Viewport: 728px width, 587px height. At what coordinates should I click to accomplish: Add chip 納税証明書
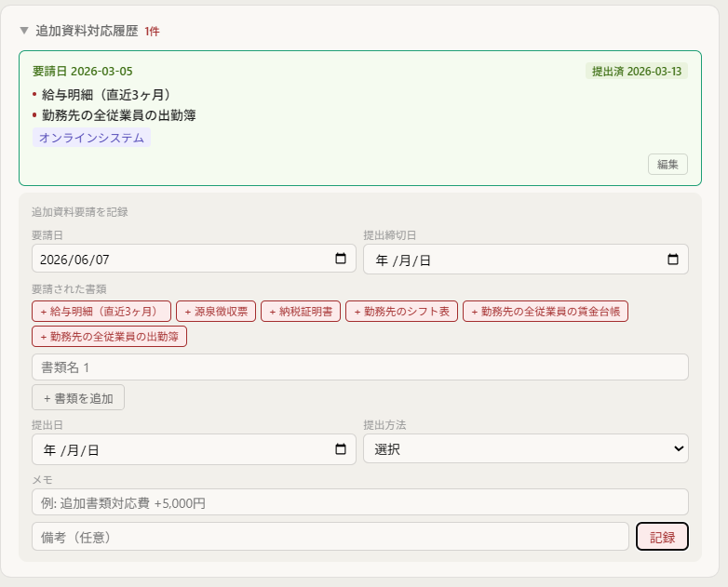(301, 312)
